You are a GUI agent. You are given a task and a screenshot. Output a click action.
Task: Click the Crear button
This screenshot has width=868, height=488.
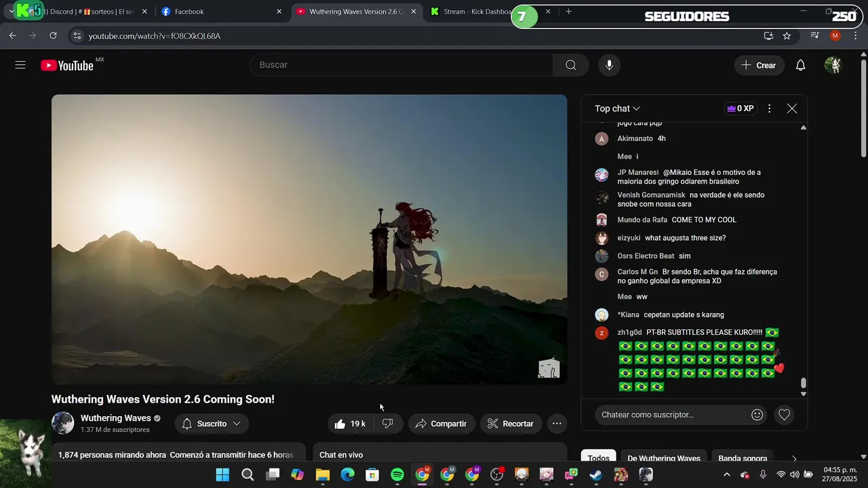[759, 65]
